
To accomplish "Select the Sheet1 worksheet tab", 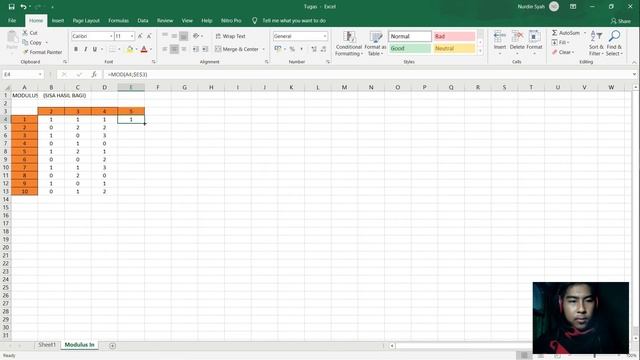I will [47, 345].
